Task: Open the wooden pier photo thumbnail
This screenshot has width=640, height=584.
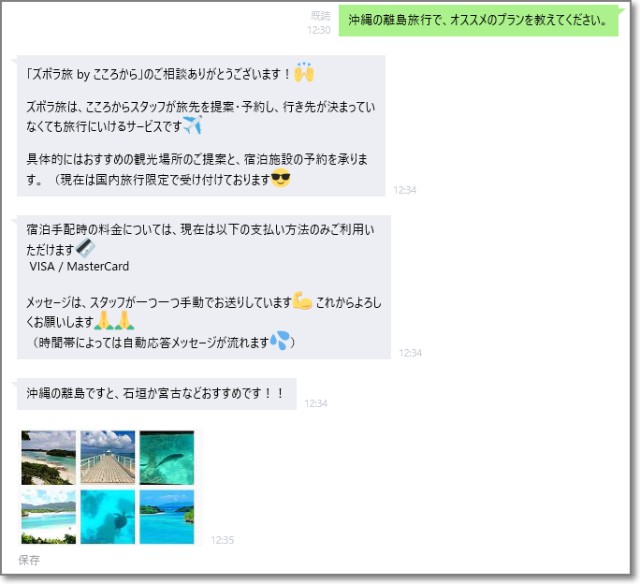Action: point(108,457)
